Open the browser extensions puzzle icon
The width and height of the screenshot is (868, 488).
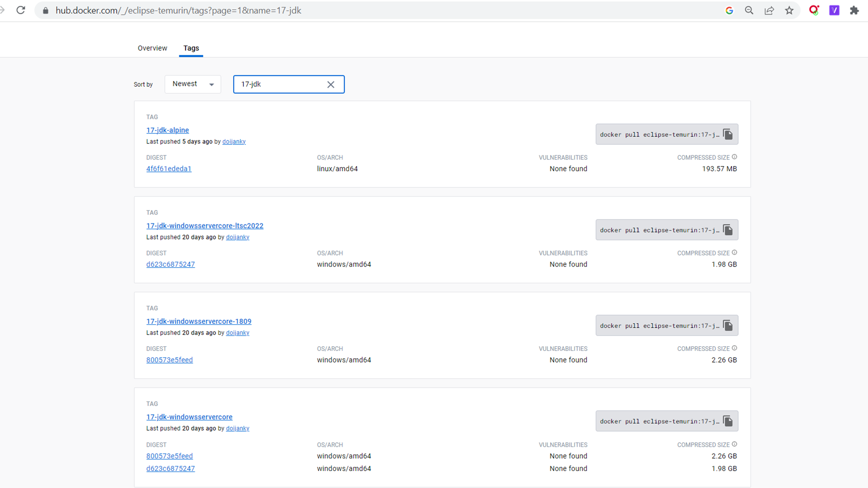coord(854,10)
